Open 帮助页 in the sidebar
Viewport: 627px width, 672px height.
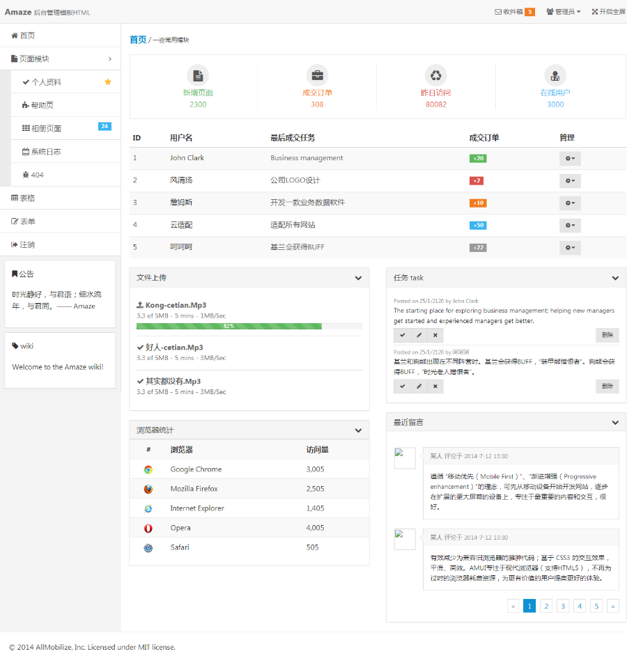(x=65, y=105)
